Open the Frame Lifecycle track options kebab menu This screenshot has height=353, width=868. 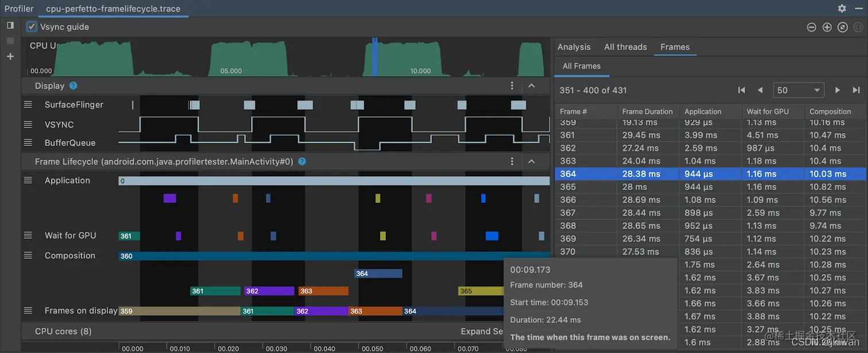point(512,161)
